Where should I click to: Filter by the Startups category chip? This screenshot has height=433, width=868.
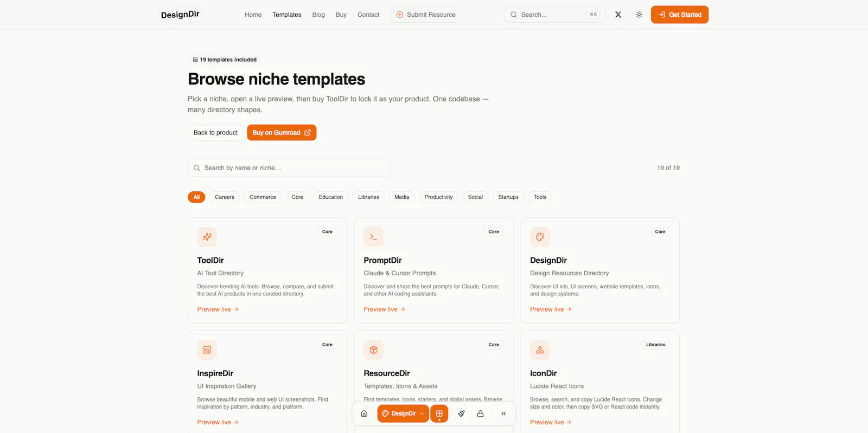(508, 197)
